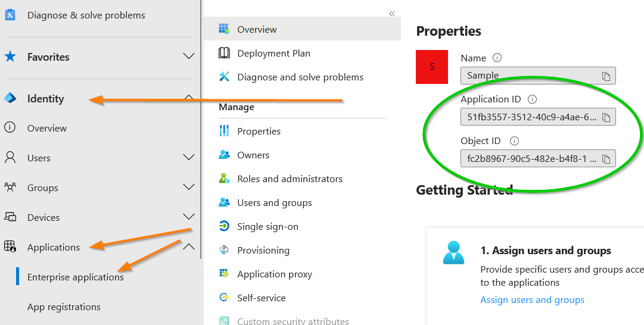Click the Application ID field
644x325 pixels.
tap(538, 117)
